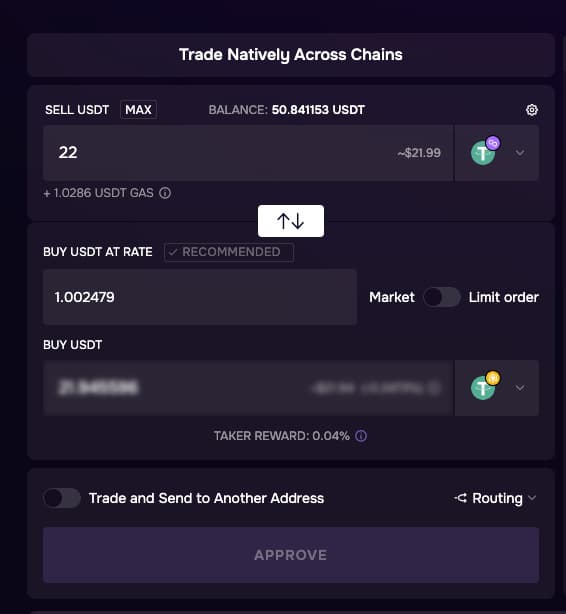Click the swap direction arrows button

pos(291,221)
